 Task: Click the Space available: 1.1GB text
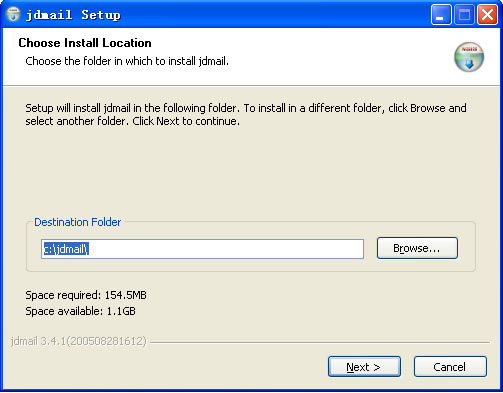click(80, 311)
